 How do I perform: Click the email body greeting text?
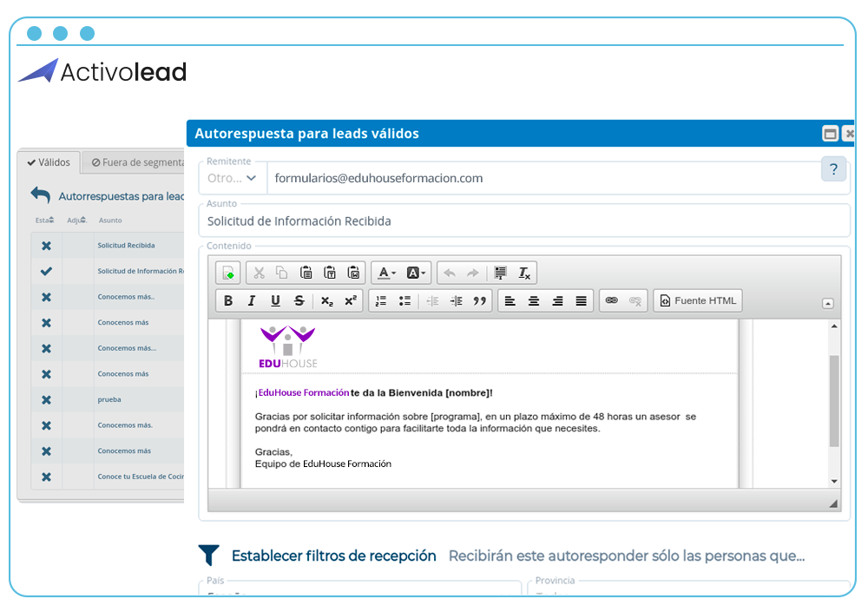[x=373, y=392]
